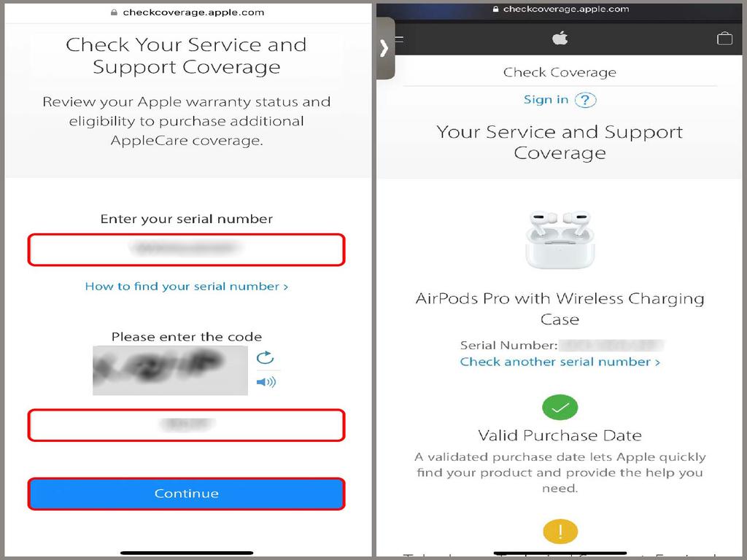Click the blurred captcha image

[170, 370]
